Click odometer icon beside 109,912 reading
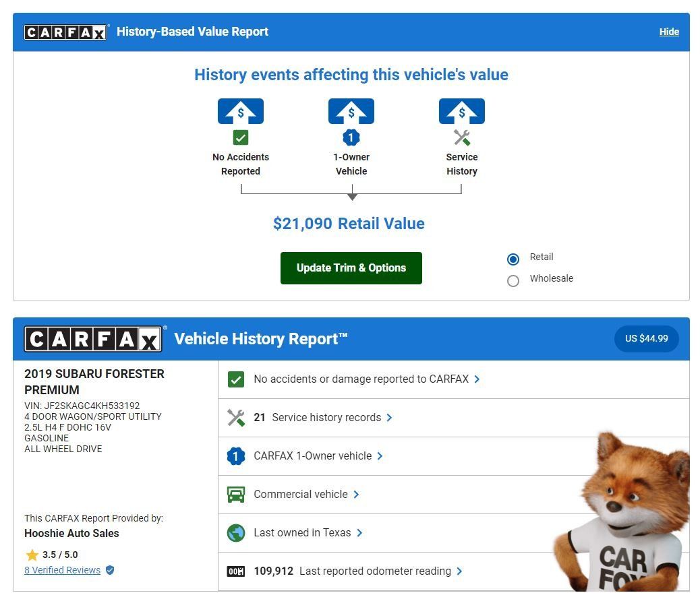700x595 pixels. (x=236, y=571)
